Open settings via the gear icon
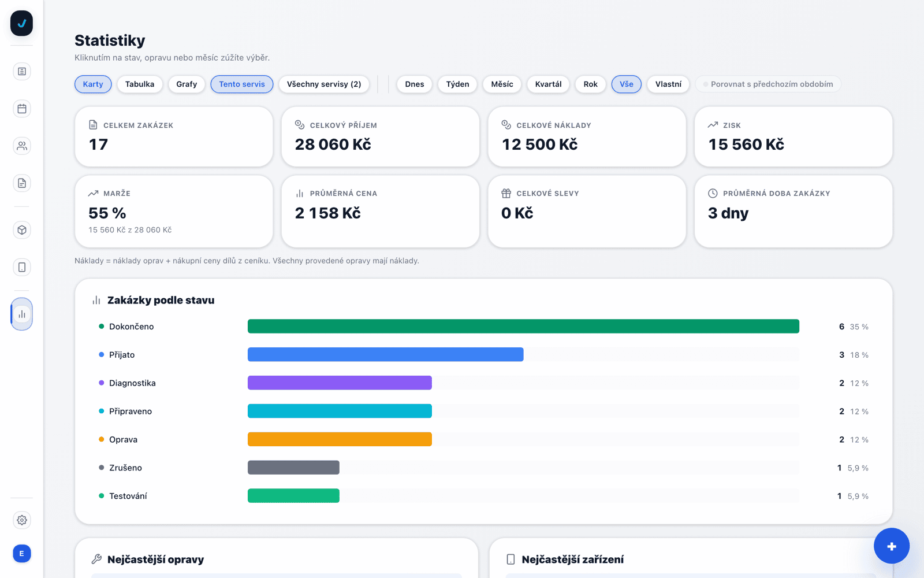Image resolution: width=924 pixels, height=578 pixels. click(x=22, y=520)
